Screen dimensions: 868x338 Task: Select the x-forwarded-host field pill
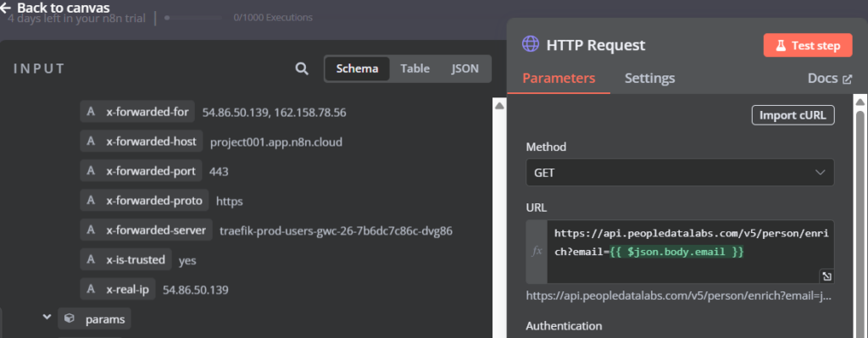(142, 141)
